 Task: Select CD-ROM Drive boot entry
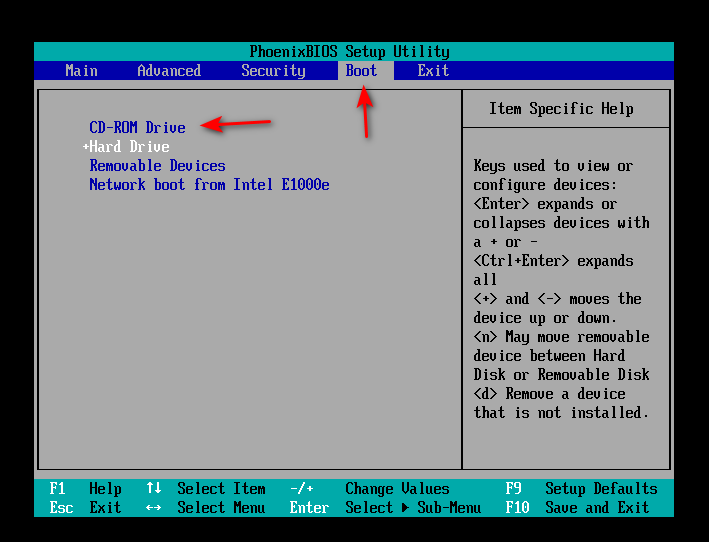pos(137,127)
